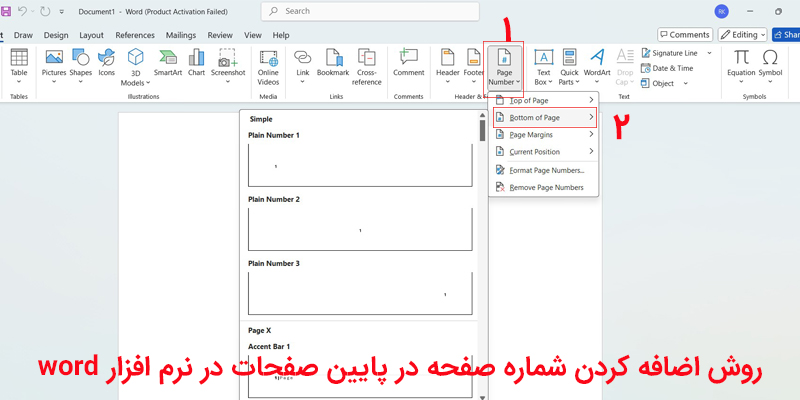Viewport: 800px width, 400px height.
Task: Insert Online Videos
Action: point(268,67)
